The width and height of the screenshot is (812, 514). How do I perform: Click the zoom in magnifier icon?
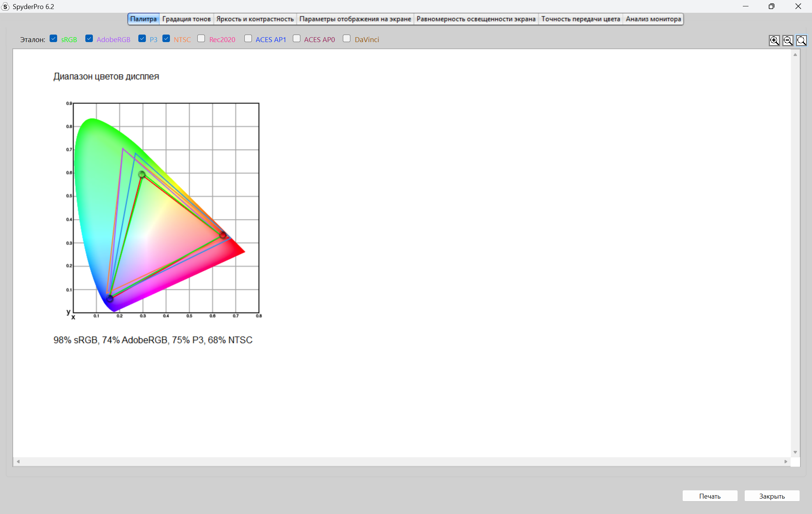point(774,41)
